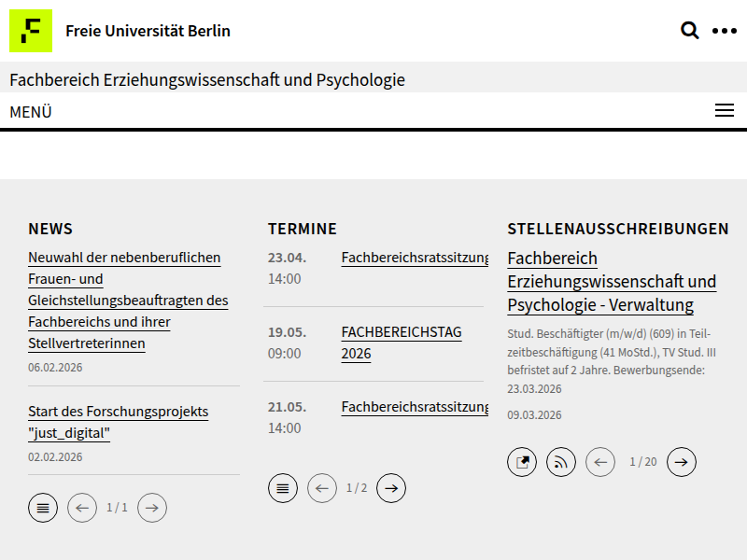Go to previous Termine page arrow

coord(322,488)
